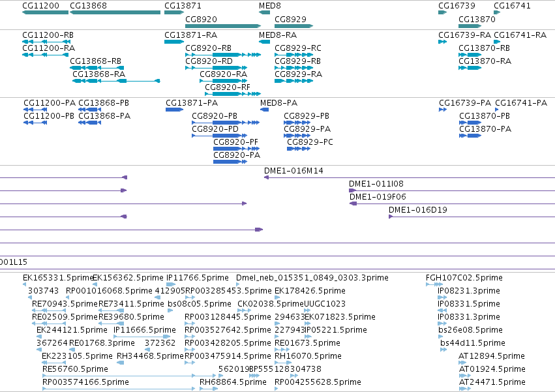This screenshot has width=555, height=392.
Task: Click transcript MED8-RA
Action: click(x=278, y=35)
